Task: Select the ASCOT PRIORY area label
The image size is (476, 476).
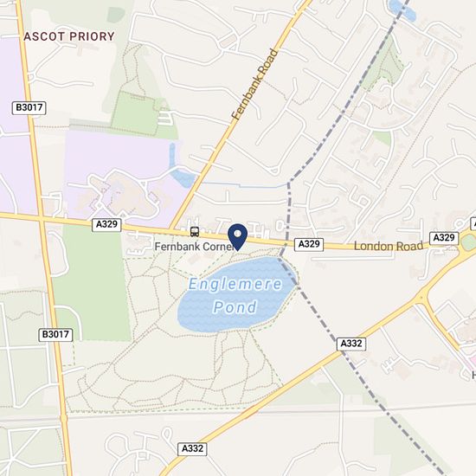Action: [69, 36]
